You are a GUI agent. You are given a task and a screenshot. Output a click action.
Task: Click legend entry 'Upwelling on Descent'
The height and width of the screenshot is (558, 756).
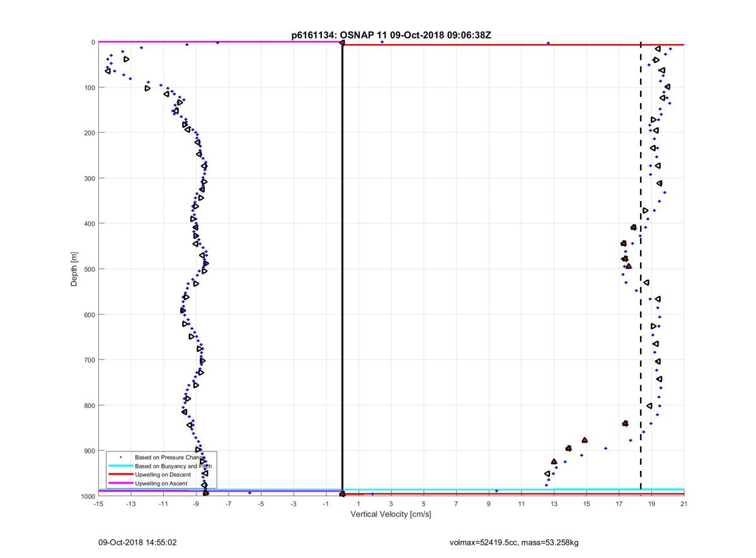point(163,474)
